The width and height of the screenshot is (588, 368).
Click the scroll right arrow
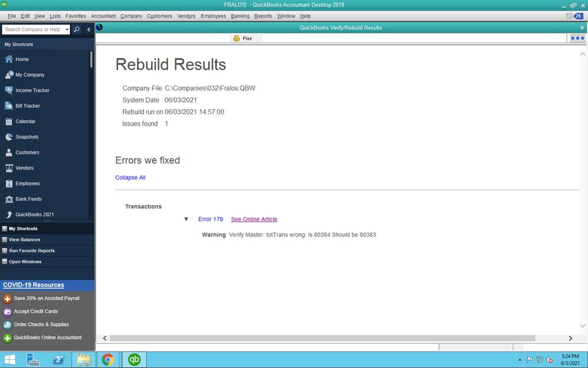click(570, 339)
